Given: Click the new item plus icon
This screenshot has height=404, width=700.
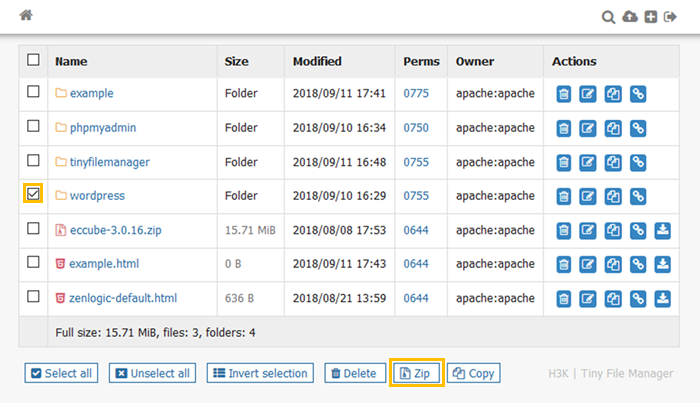Looking at the screenshot, I should tap(650, 17).
